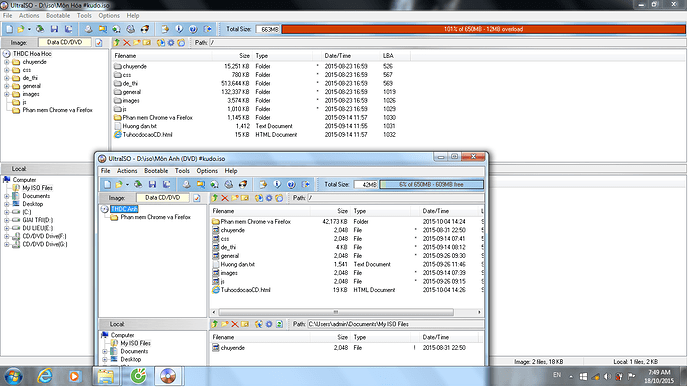Image resolution: width=690 pixels, height=387 pixels.
Task: Click Convert icon in Môn Anh window toolbar
Action: [x=201, y=184]
